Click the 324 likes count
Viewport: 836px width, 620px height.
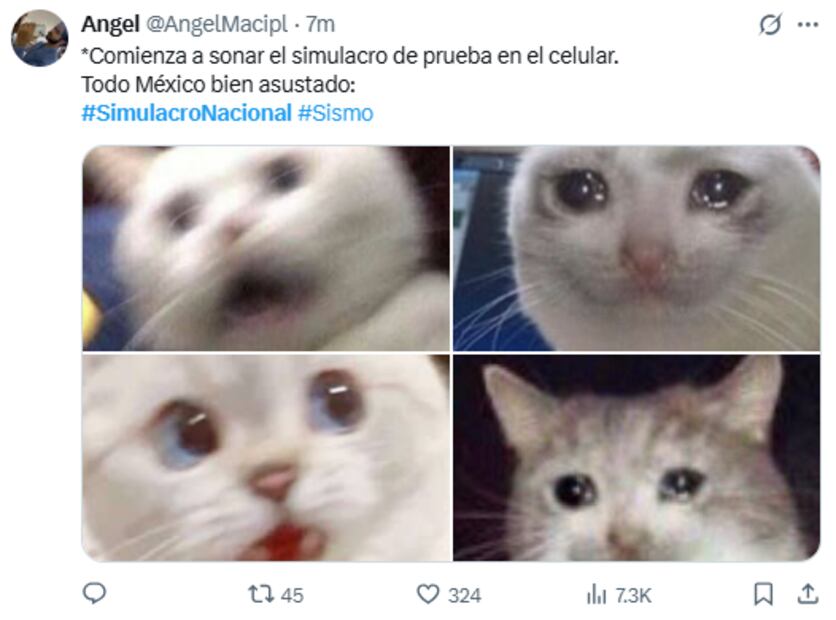pos(464,595)
